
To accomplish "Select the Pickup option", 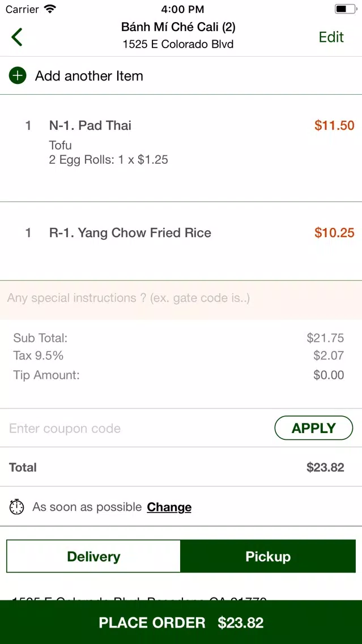I will point(268,556).
